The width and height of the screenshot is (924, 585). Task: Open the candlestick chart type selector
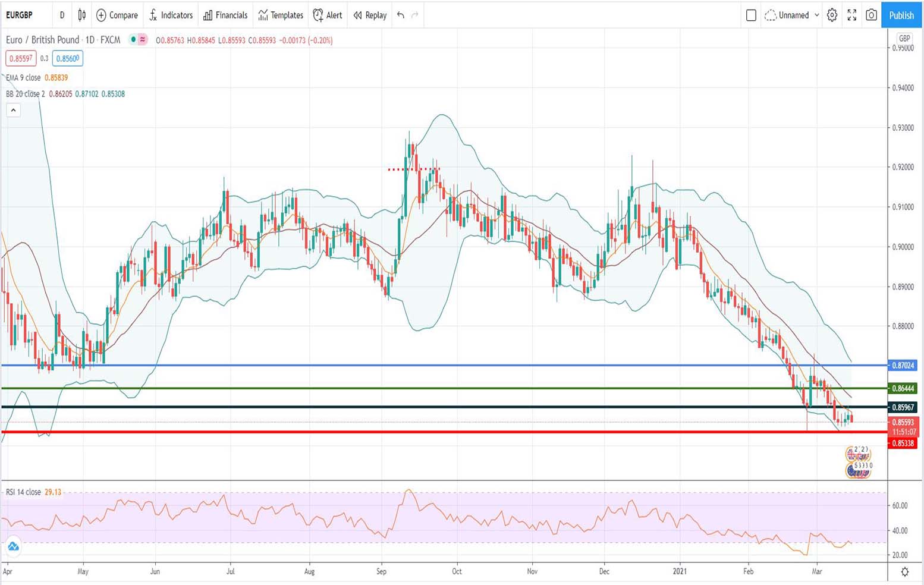pos(81,15)
